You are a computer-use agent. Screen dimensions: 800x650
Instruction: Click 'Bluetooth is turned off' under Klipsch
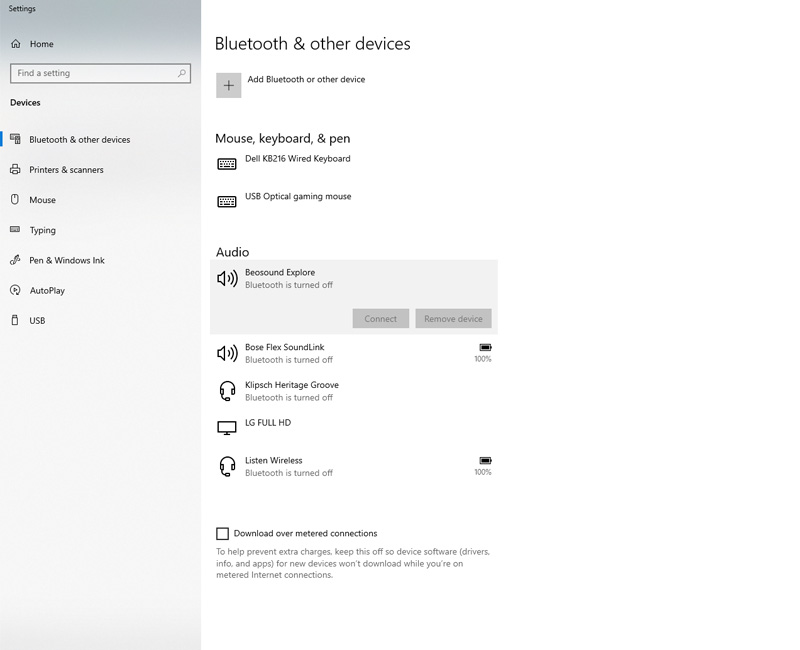[x=289, y=397]
